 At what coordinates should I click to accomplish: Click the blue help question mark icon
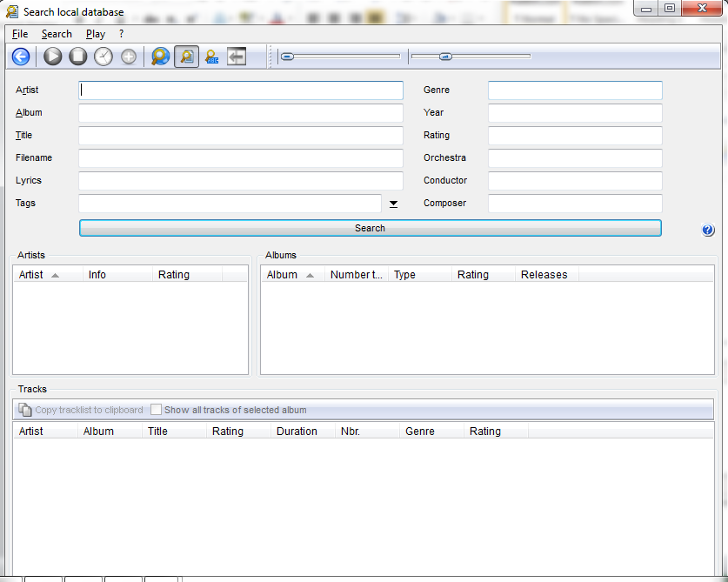click(707, 230)
